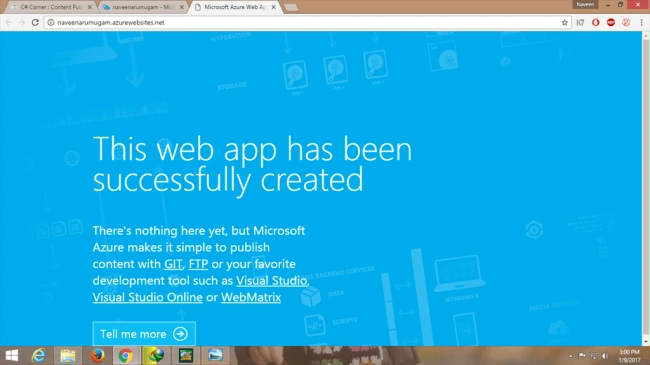Open the Adblock Plus extension
The height and width of the screenshot is (365, 650).
(x=611, y=22)
